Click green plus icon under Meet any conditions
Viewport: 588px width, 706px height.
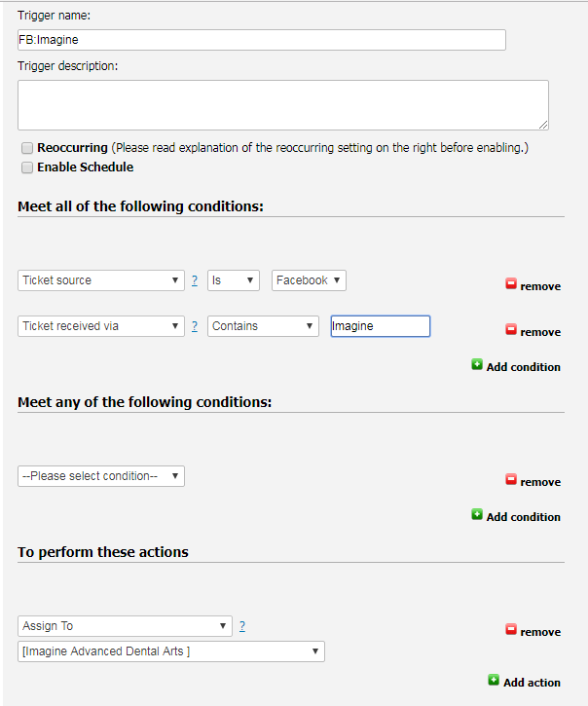[x=477, y=515]
